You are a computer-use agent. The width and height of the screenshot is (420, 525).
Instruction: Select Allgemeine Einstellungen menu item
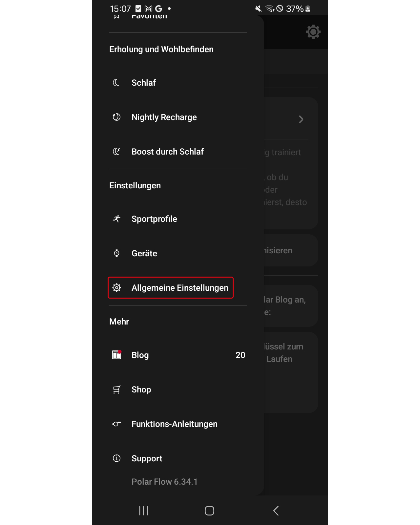171,288
